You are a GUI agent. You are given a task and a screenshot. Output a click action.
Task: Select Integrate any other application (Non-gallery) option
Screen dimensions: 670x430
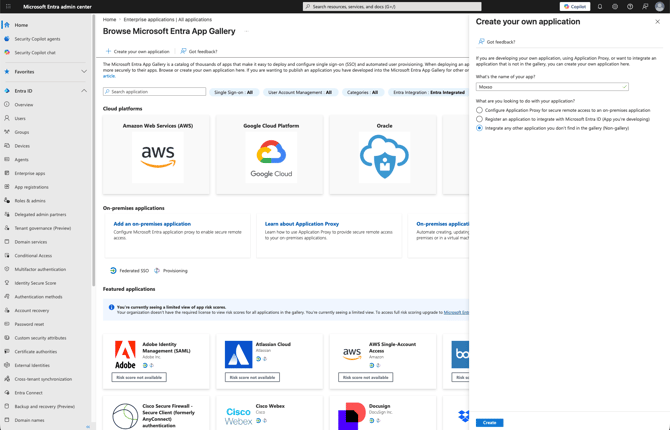(479, 128)
